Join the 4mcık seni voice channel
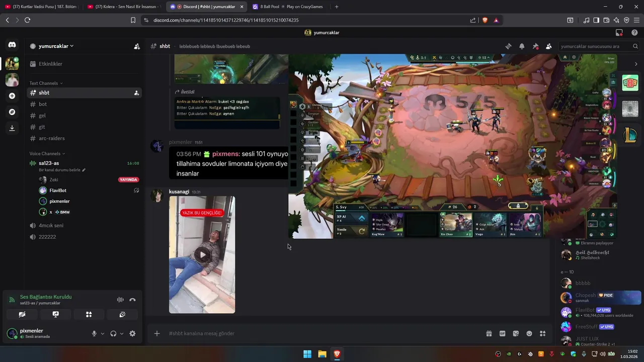Screen dimensions: 644x362 [x=84, y=225]
